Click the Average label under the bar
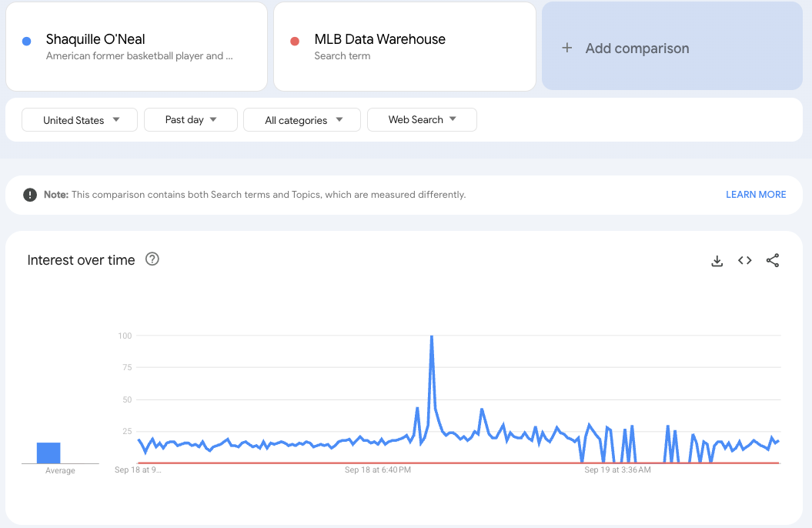 60,470
